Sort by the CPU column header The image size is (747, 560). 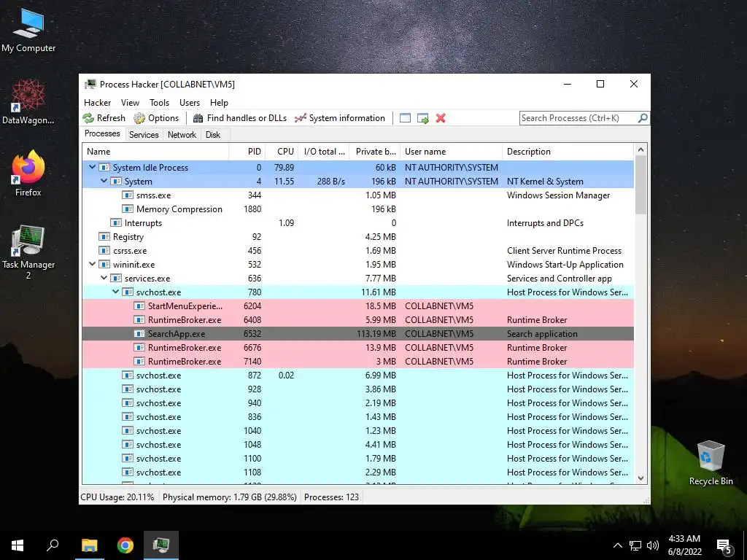tap(282, 152)
